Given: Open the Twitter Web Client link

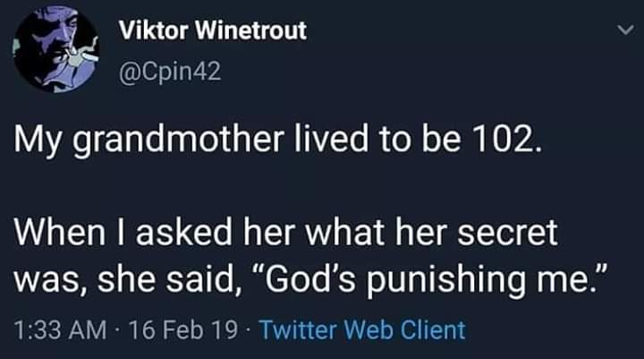Looking at the screenshot, I should point(361,330).
